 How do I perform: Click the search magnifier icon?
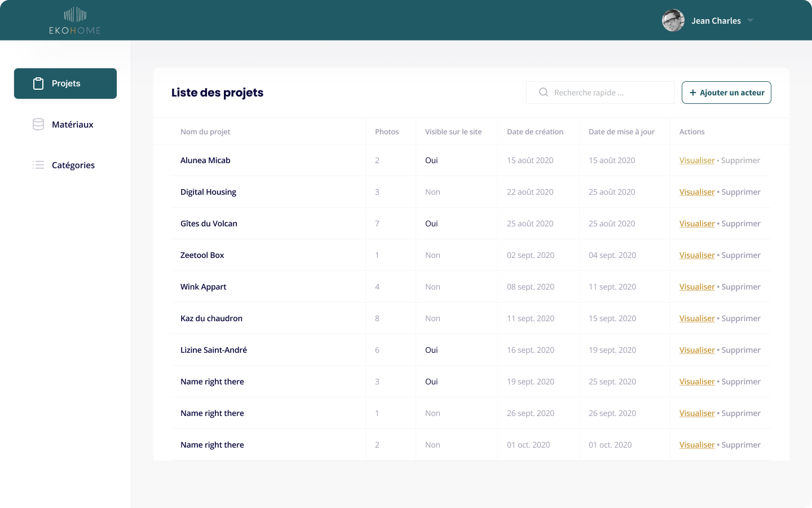[544, 93]
